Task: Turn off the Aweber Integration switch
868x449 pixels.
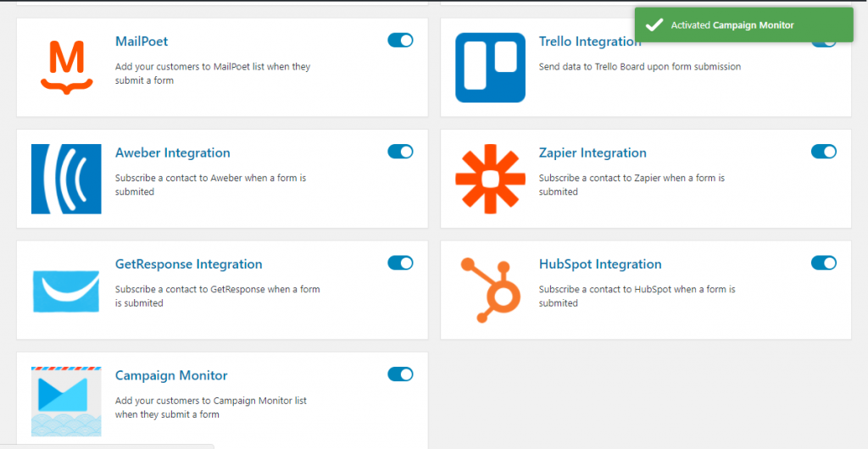Action: 400,152
